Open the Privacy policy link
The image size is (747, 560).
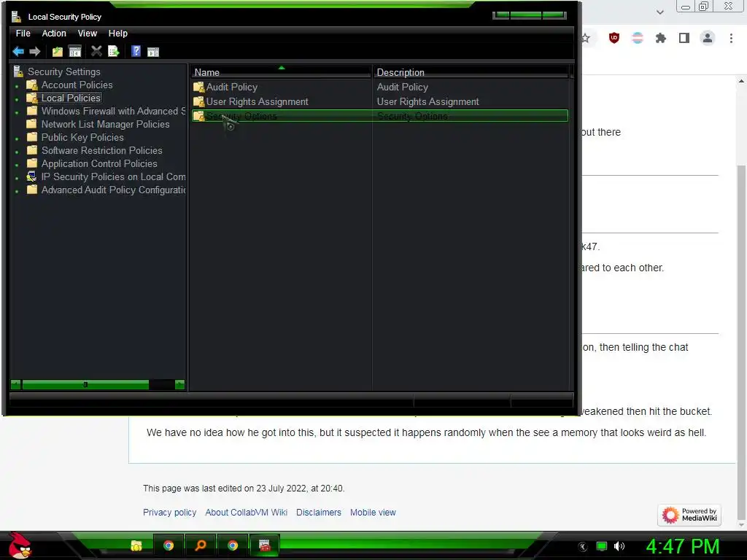[x=169, y=513]
